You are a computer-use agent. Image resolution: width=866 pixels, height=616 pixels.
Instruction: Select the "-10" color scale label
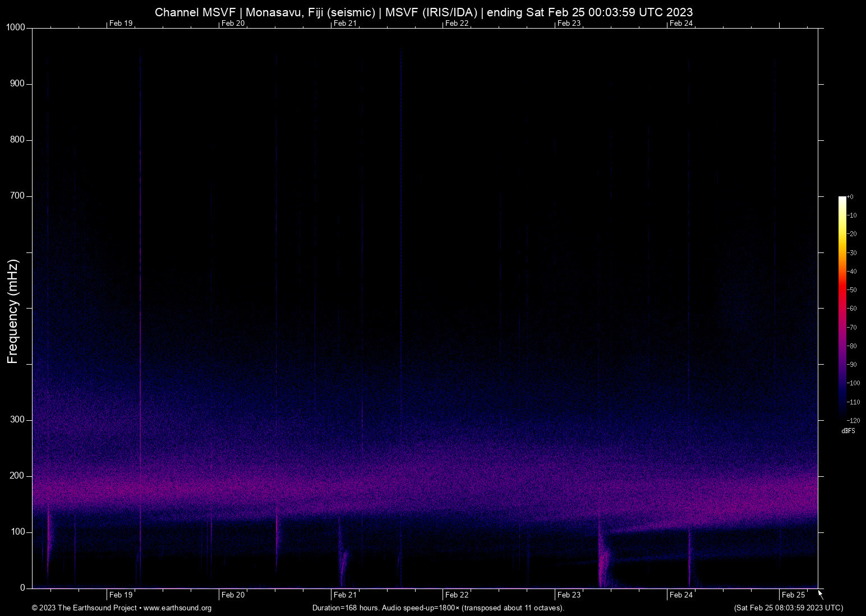coord(852,215)
